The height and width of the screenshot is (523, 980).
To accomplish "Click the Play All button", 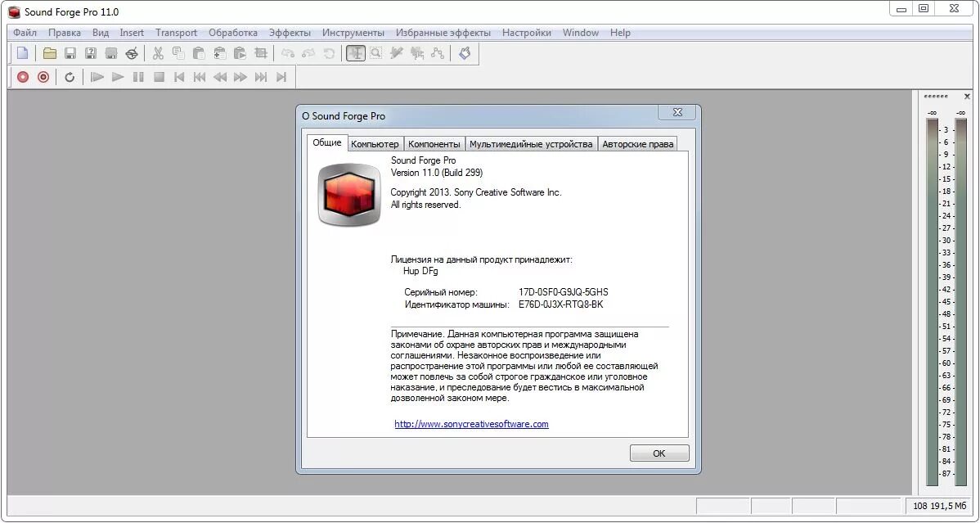I will coord(97,77).
